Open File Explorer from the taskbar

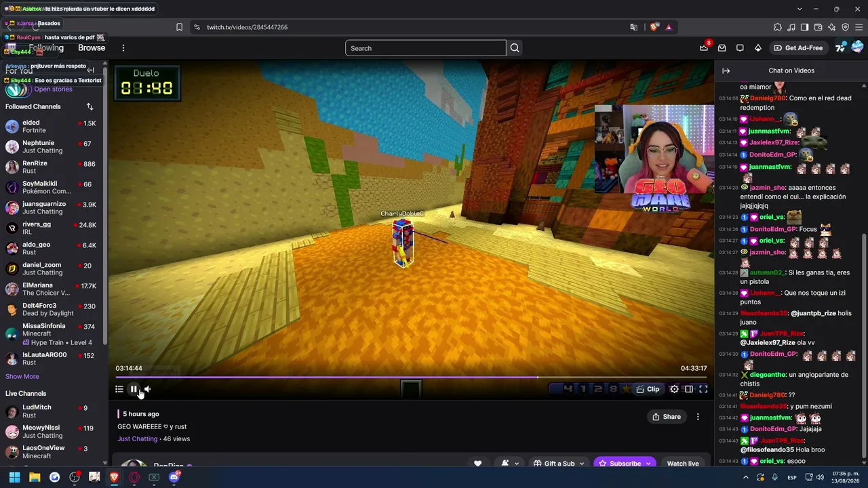(x=35, y=477)
